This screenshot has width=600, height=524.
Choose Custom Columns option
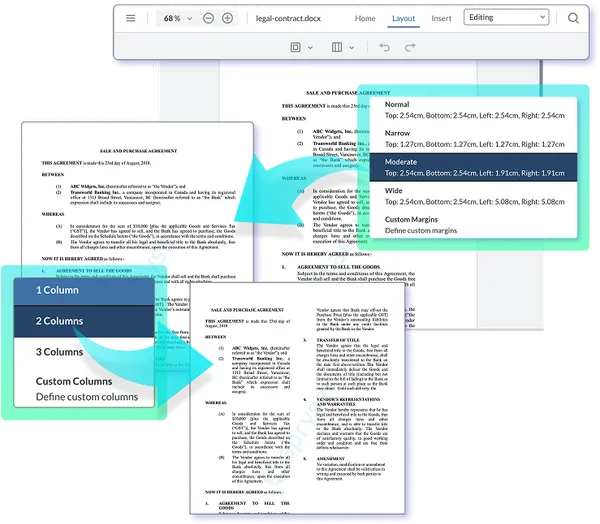[84, 389]
